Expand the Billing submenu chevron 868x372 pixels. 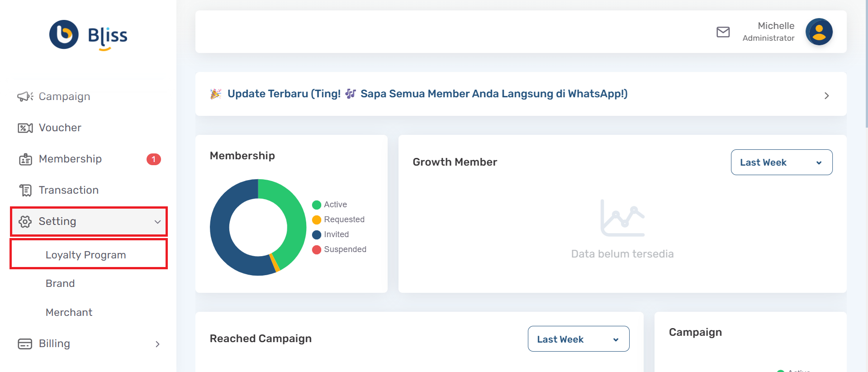point(157,344)
